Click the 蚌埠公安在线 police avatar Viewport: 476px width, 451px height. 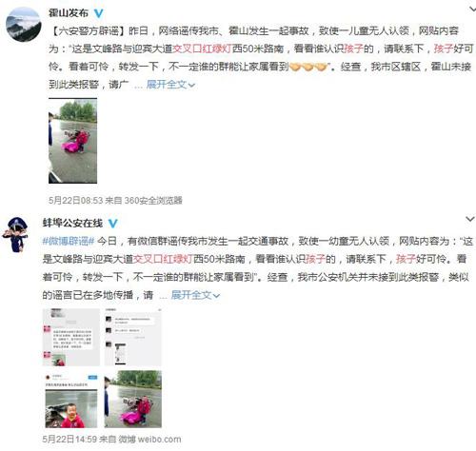click(x=16, y=234)
